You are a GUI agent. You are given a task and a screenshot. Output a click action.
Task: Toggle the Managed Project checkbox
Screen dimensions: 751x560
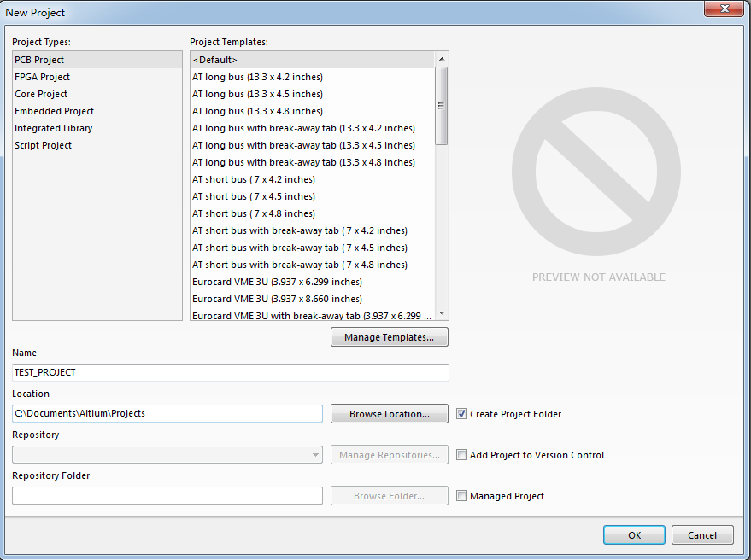[462, 496]
